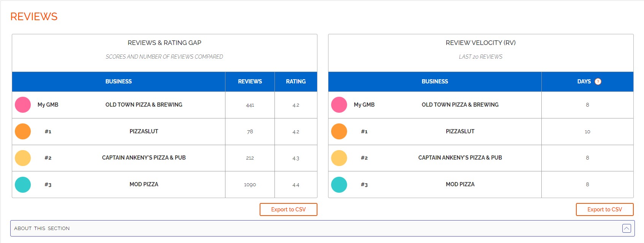Click the pink My GMB dot in review velocity table
The height and width of the screenshot is (243, 644).
point(339,105)
